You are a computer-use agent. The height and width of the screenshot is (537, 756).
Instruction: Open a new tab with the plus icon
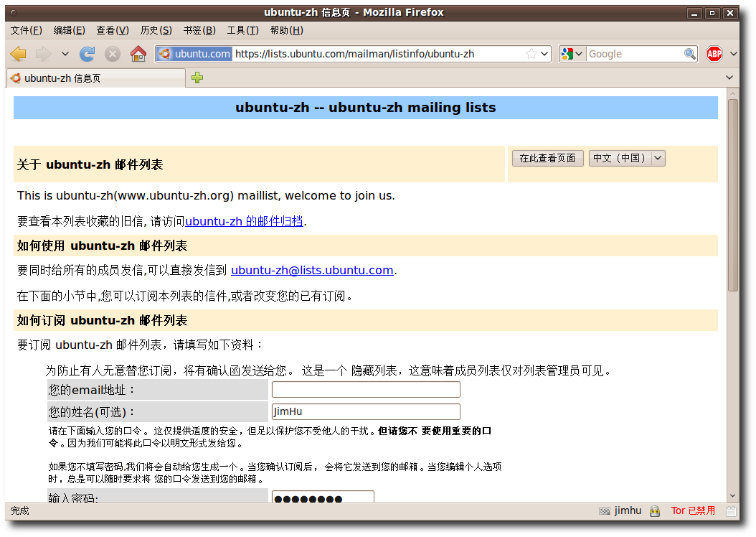pyautogui.click(x=197, y=78)
